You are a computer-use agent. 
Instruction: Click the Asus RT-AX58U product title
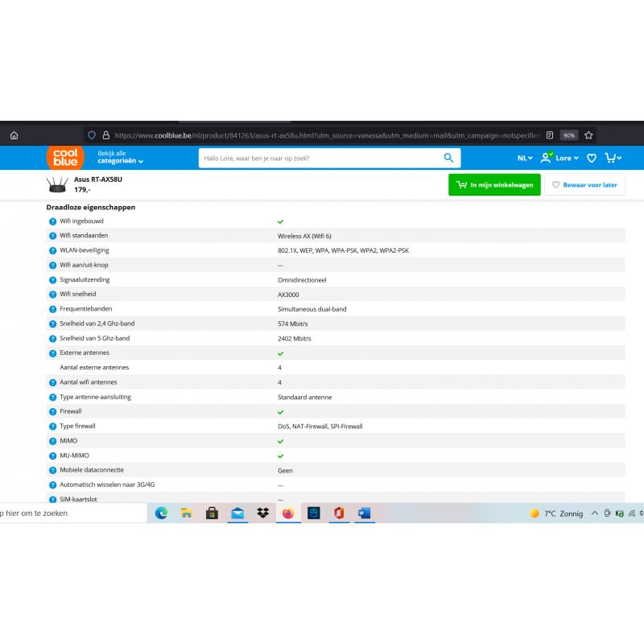pyautogui.click(x=98, y=180)
